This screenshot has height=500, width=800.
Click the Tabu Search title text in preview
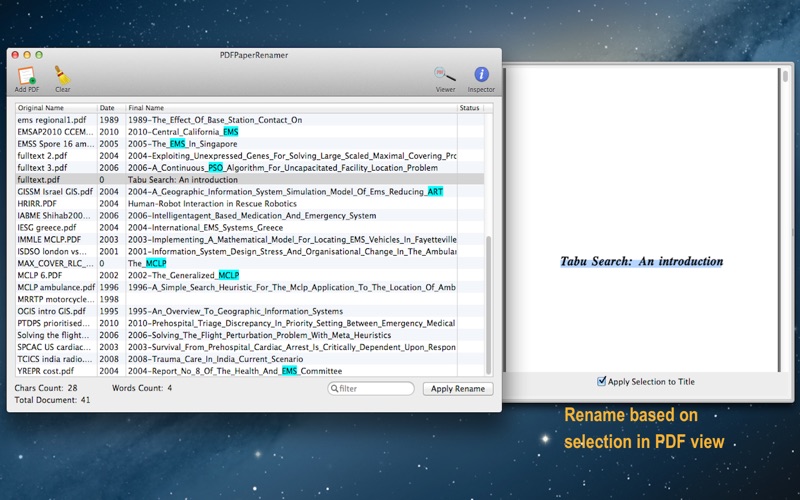[641, 262]
